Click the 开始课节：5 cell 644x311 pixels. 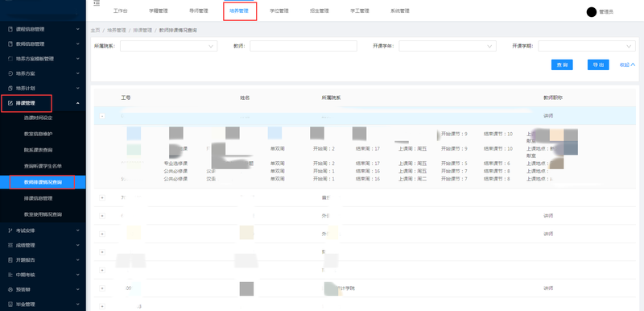455,164
